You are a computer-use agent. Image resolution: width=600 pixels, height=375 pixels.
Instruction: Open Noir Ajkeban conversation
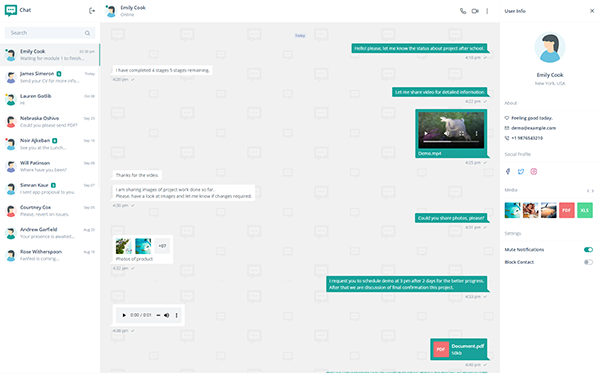[50, 144]
